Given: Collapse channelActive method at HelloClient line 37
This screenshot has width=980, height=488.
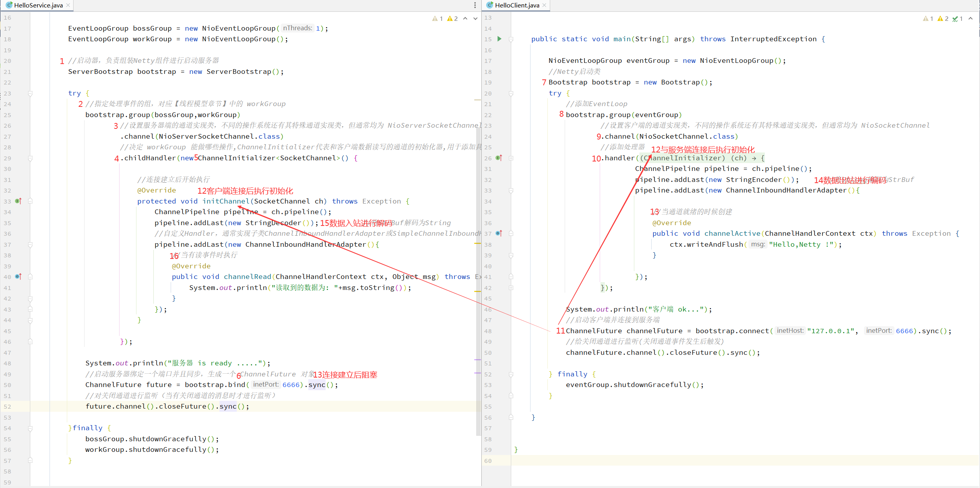Looking at the screenshot, I should [511, 234].
